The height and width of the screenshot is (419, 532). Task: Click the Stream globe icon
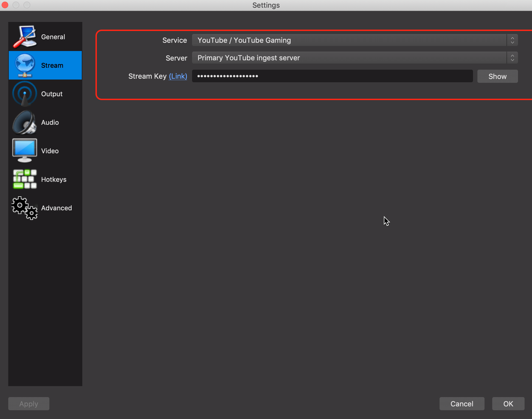pyautogui.click(x=24, y=65)
